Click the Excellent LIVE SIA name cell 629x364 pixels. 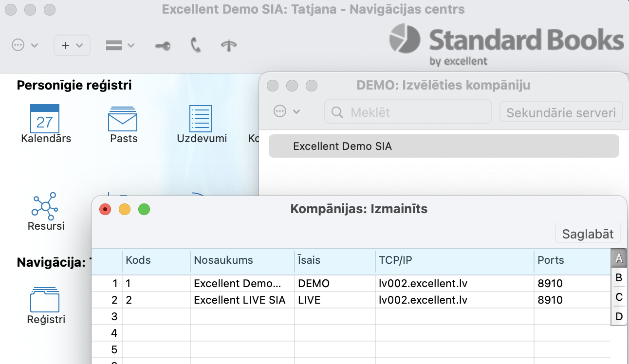[240, 300]
